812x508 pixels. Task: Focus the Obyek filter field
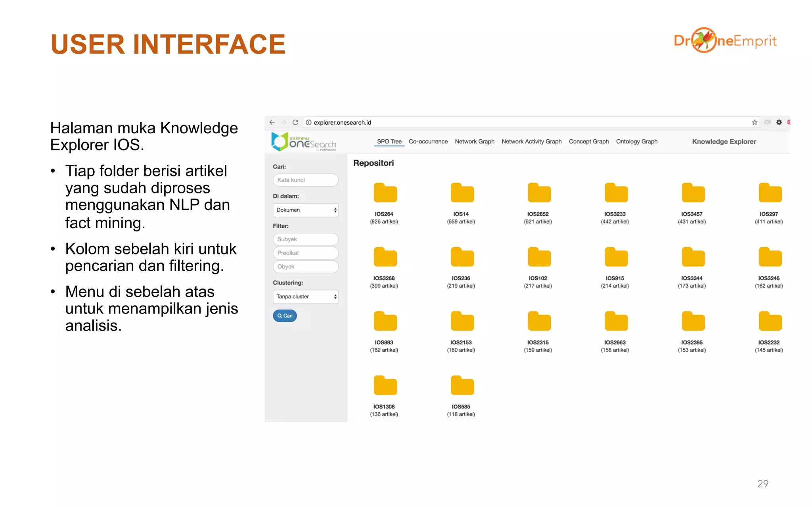coord(305,267)
